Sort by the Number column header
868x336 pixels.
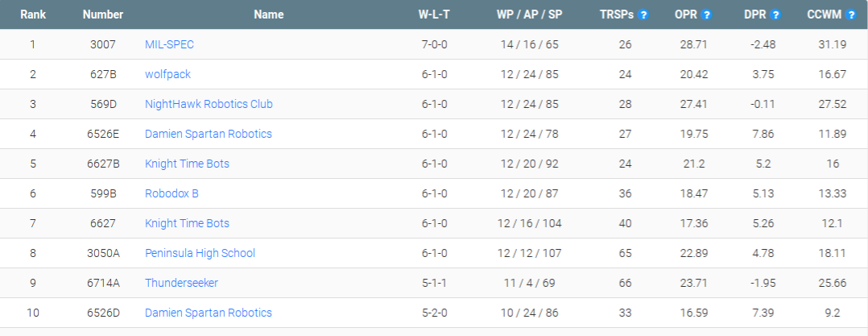click(103, 15)
